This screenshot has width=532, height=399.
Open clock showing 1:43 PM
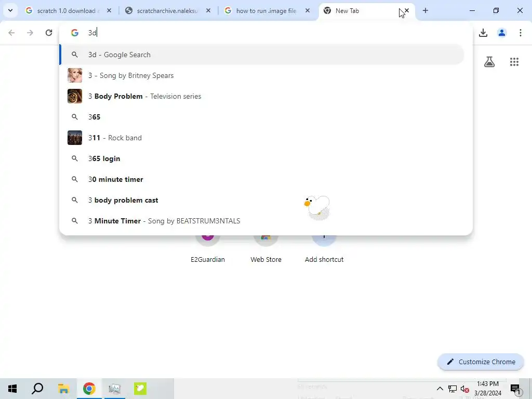click(487, 389)
